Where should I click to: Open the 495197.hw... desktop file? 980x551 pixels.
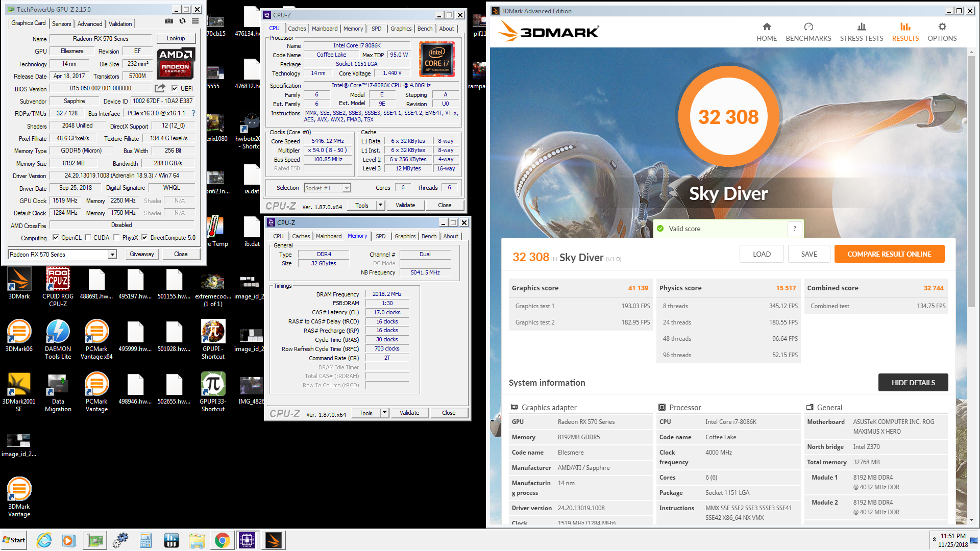[135, 284]
